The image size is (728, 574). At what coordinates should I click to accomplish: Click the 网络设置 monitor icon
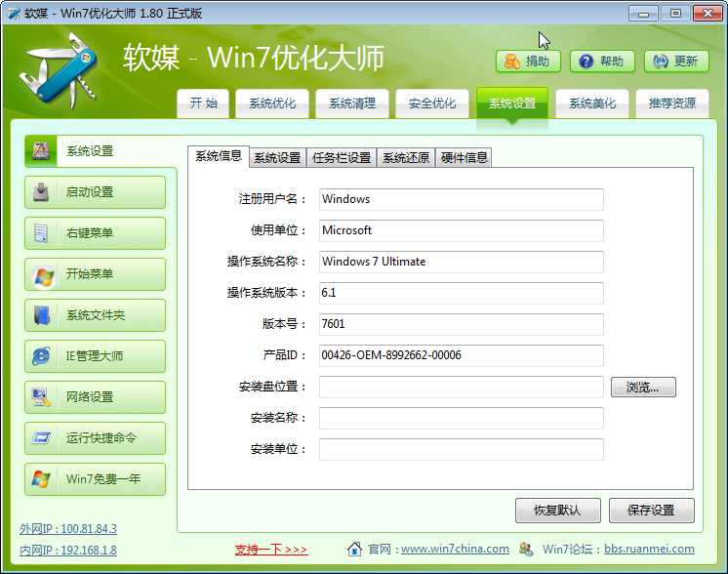tap(41, 397)
